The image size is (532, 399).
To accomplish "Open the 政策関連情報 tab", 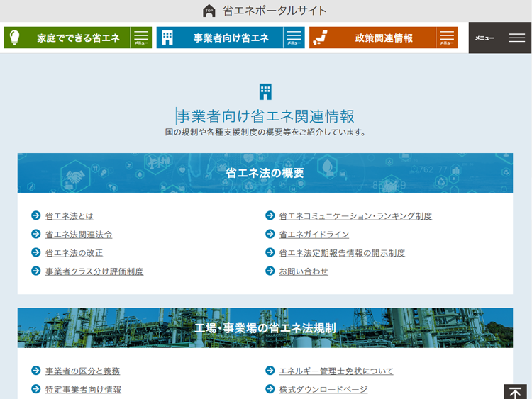I will coord(372,38).
